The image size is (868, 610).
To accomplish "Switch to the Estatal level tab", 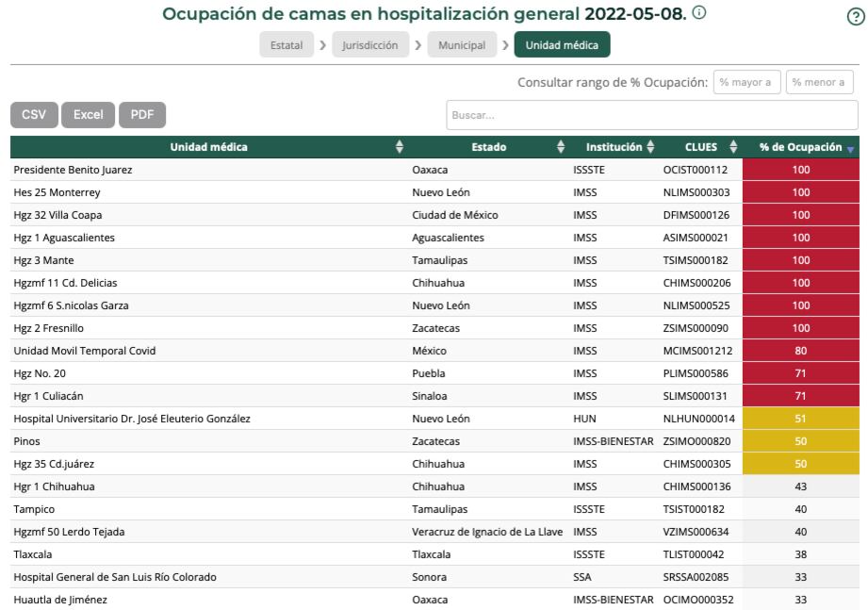I will 288,44.
